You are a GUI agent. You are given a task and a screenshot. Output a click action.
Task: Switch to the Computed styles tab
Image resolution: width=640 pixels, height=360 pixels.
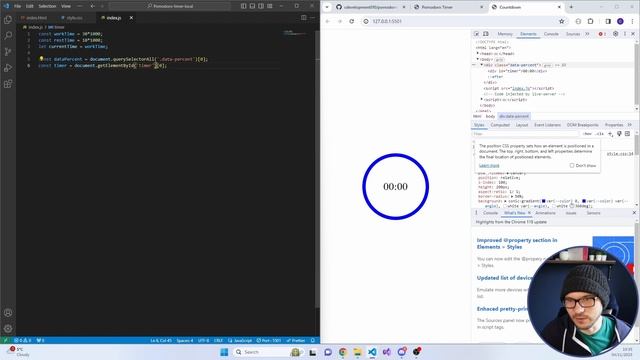(500, 125)
